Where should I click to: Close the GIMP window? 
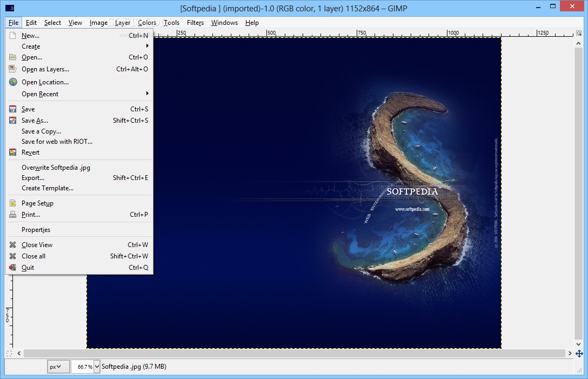(572, 6)
